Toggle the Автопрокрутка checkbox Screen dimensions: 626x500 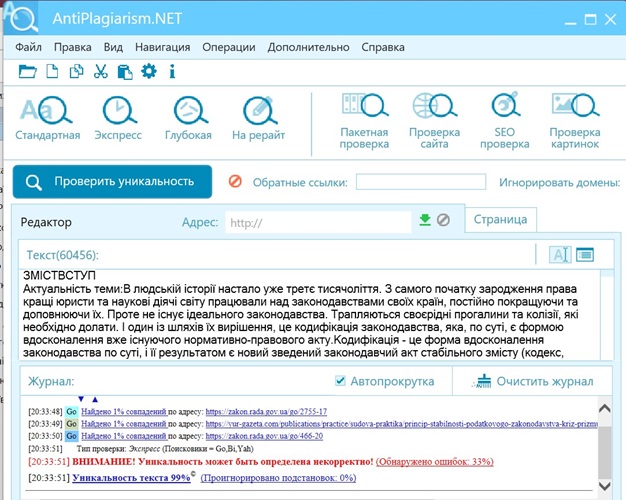coord(340,381)
